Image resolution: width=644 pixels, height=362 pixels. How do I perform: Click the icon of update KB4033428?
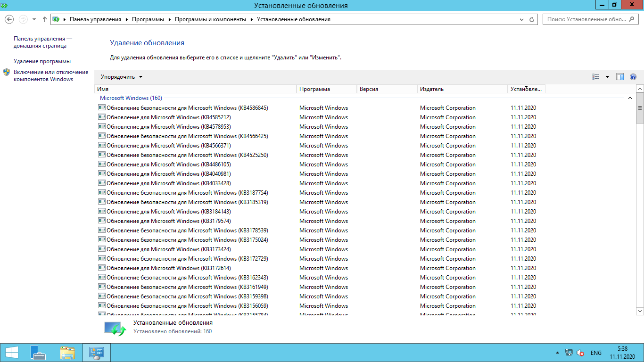101,183
